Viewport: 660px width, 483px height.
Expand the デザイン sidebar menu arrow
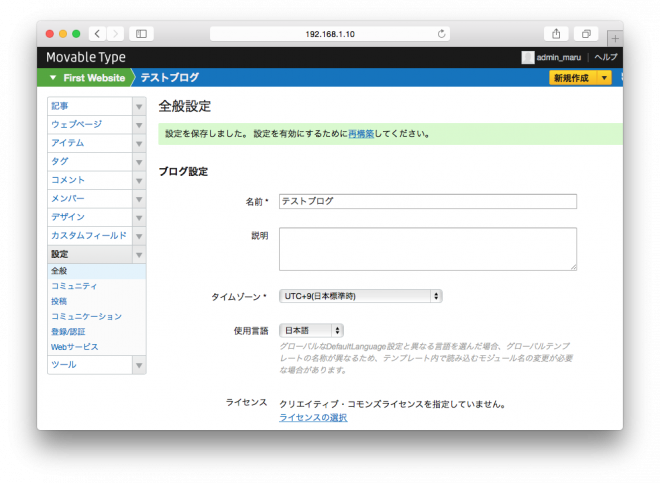click(139, 217)
